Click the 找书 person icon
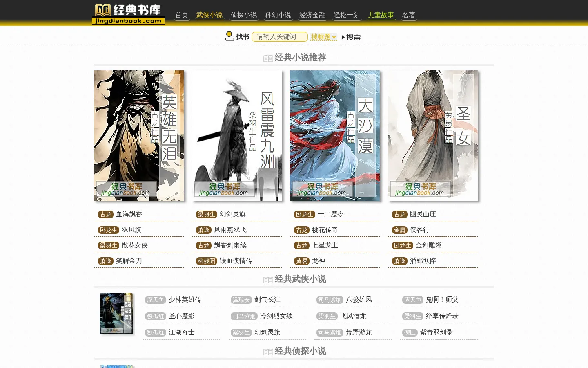Image resolution: width=588 pixels, height=368 pixels. tap(229, 36)
